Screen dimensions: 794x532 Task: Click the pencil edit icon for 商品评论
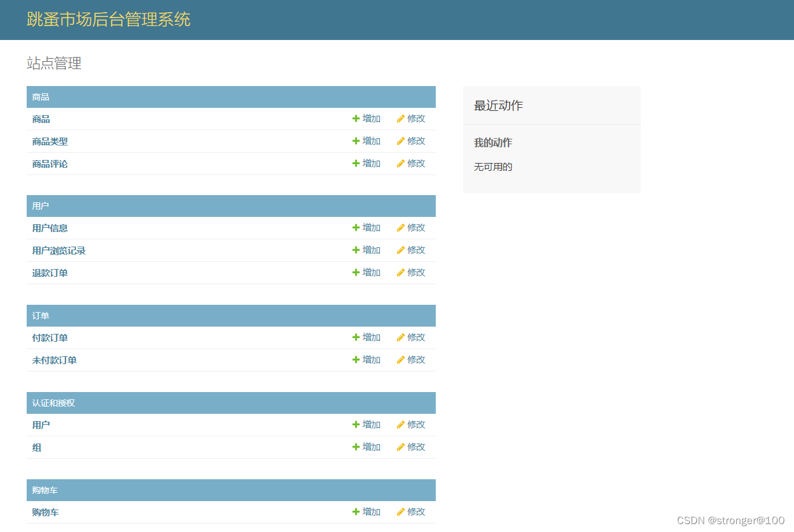pos(401,164)
